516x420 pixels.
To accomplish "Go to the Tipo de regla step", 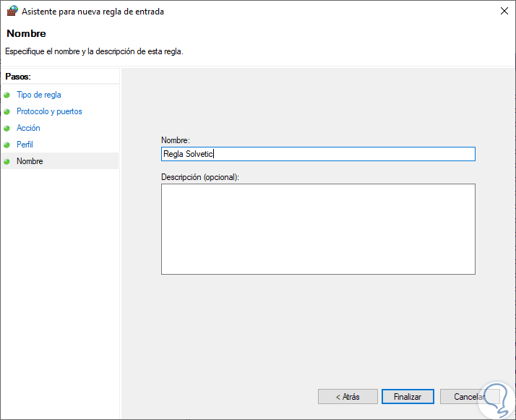I will tap(39, 95).
